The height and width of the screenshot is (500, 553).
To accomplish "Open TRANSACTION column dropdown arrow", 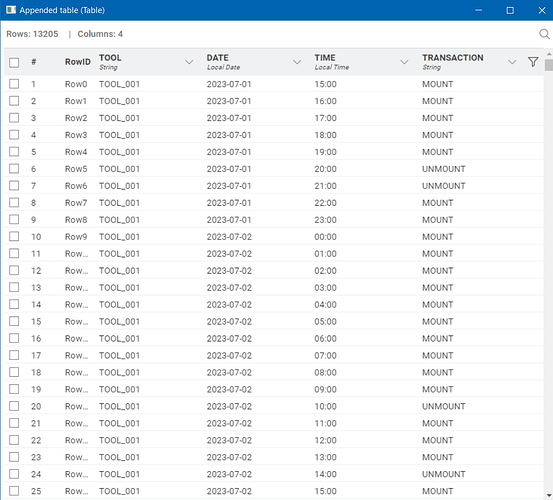I will tap(512, 62).
